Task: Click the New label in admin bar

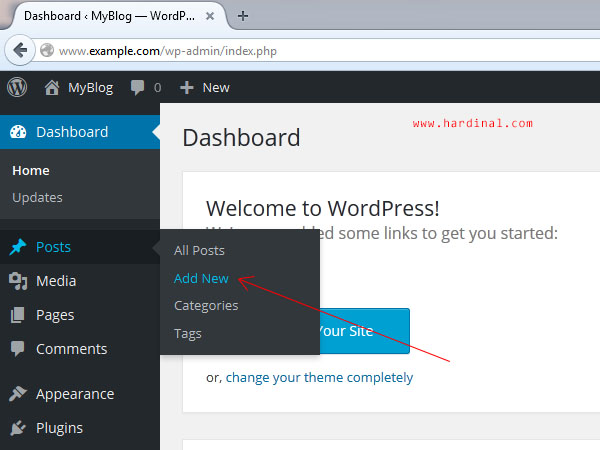Action: tap(216, 88)
